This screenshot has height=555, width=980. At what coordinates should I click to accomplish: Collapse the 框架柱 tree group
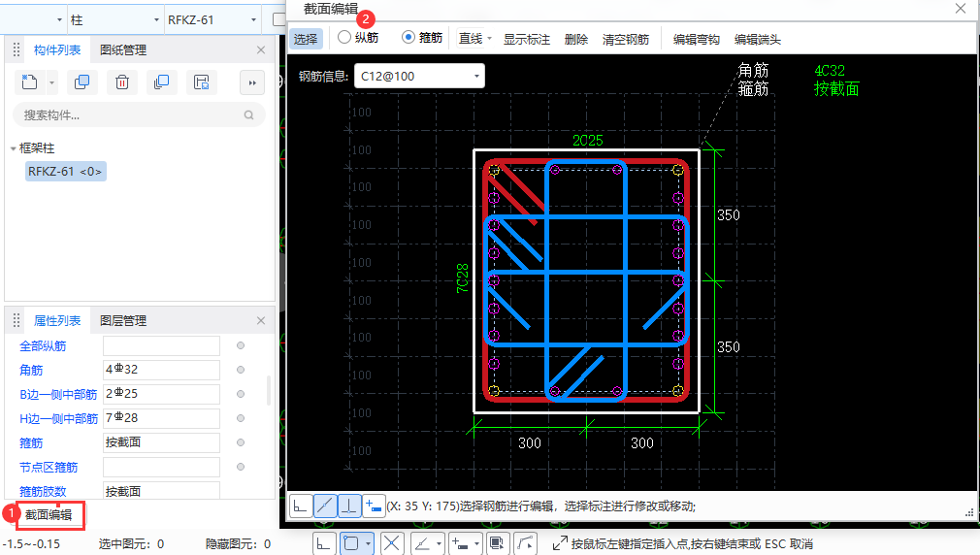pyautogui.click(x=14, y=148)
